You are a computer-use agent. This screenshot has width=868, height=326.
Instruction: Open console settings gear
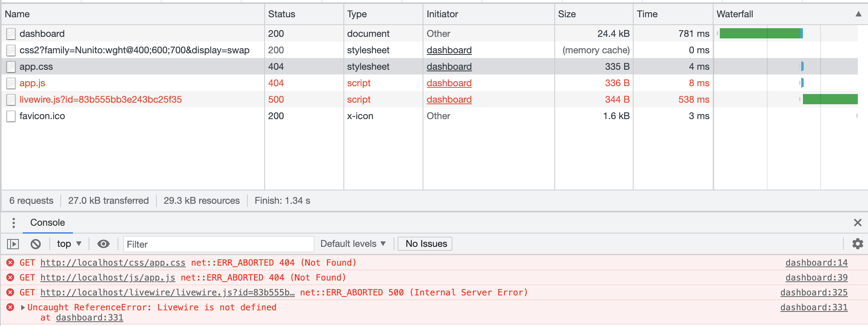tap(857, 244)
